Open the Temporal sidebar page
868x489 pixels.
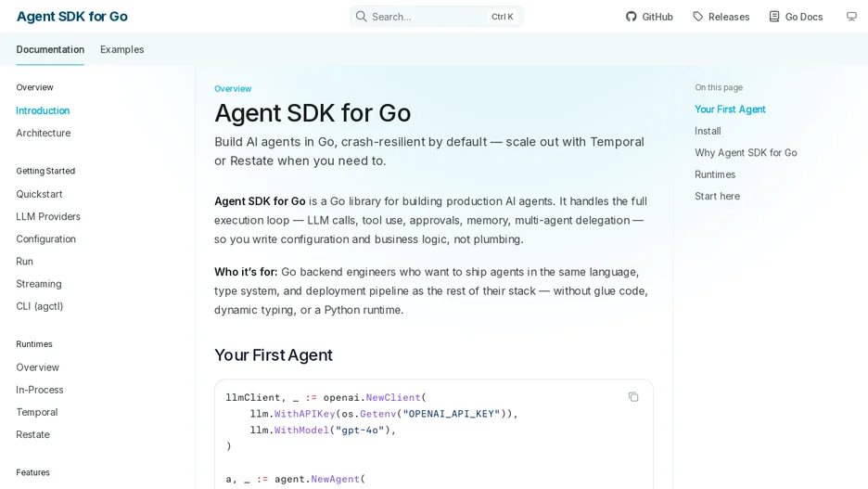pos(37,413)
